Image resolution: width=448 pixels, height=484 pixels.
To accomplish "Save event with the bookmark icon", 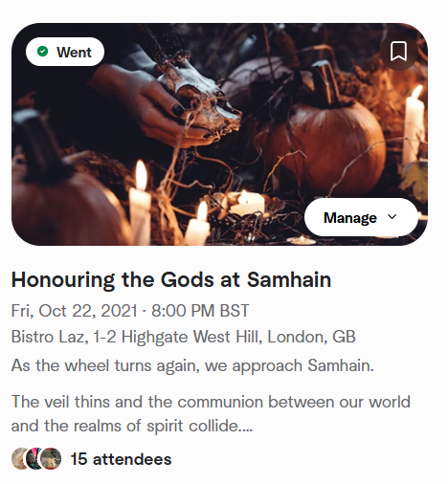I will coord(398,52).
